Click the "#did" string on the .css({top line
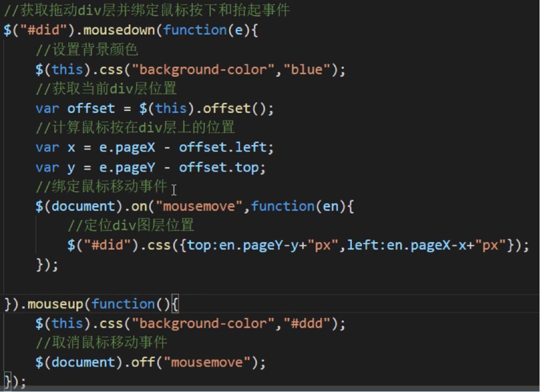Viewport: 540px width, 392px height. (x=107, y=245)
